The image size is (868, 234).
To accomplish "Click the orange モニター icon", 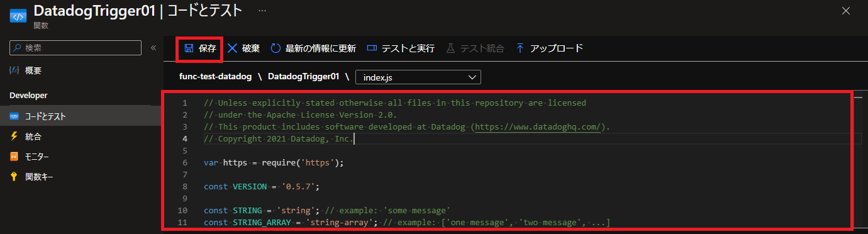I will 14,157.
